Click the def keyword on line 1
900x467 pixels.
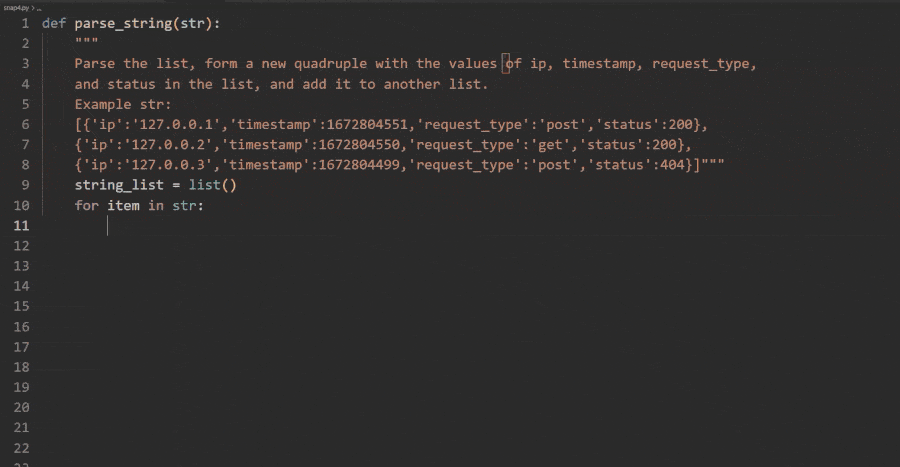click(54, 22)
